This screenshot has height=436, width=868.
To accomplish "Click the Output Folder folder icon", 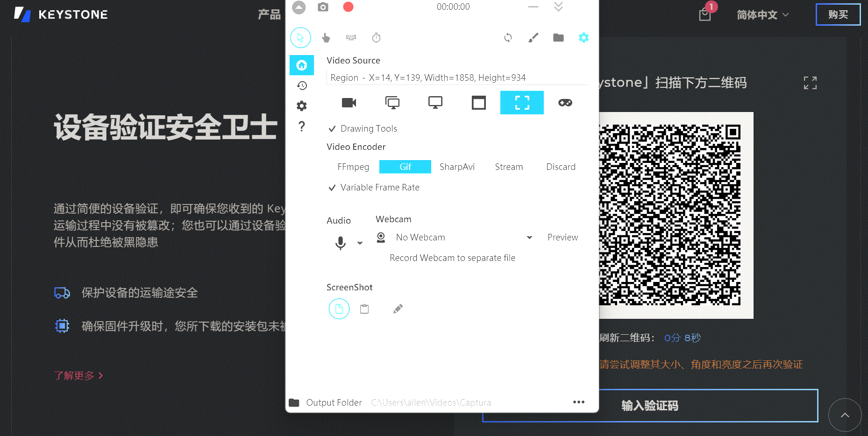I will [294, 402].
